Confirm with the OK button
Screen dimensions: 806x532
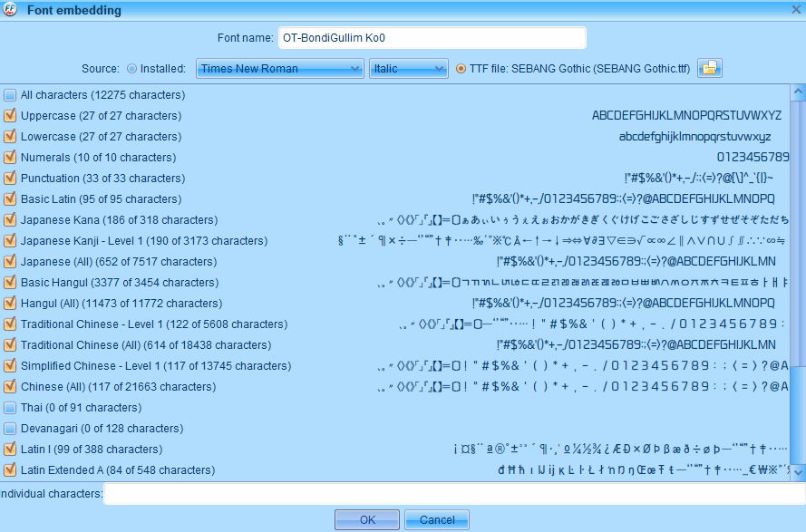367,519
